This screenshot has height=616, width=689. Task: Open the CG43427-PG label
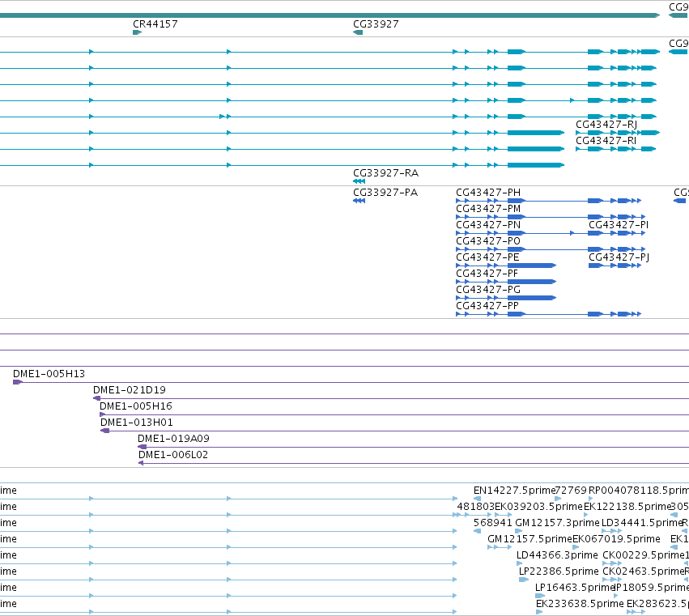[x=488, y=290]
